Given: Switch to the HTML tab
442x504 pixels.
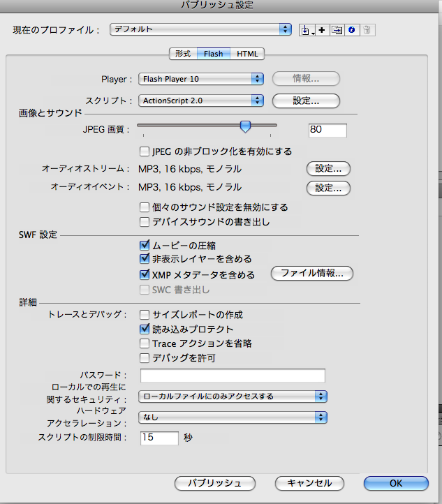Looking at the screenshot, I should (247, 54).
